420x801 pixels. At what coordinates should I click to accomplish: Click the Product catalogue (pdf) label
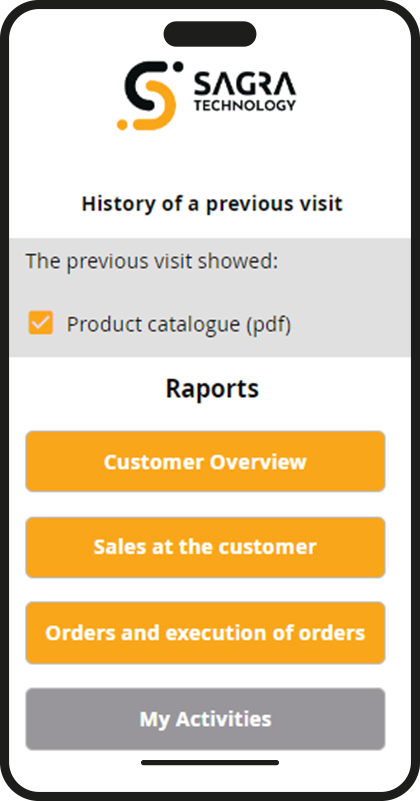[x=179, y=324]
